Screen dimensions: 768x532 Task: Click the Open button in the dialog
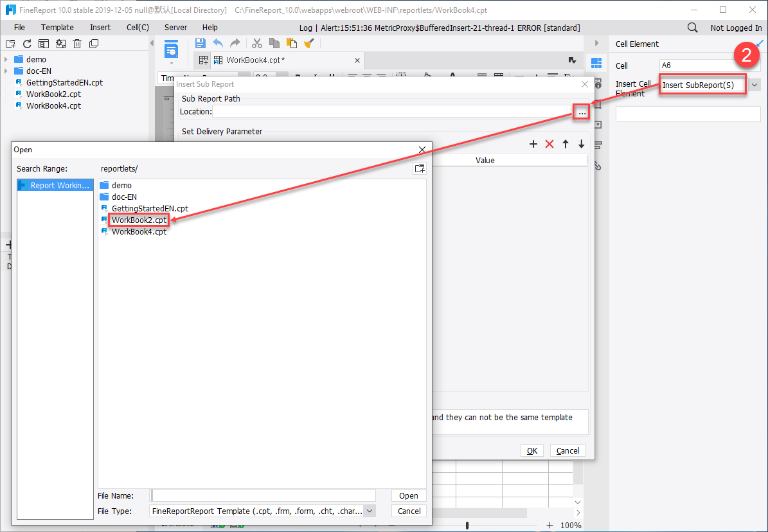(x=408, y=495)
